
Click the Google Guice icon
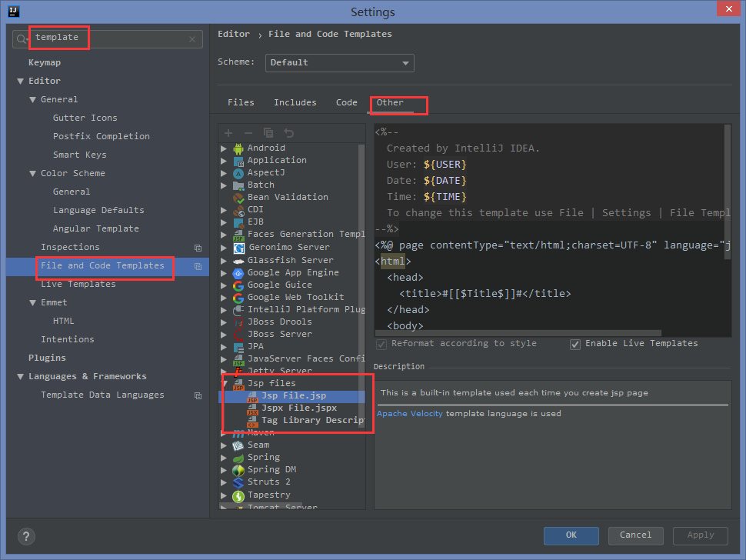click(238, 285)
